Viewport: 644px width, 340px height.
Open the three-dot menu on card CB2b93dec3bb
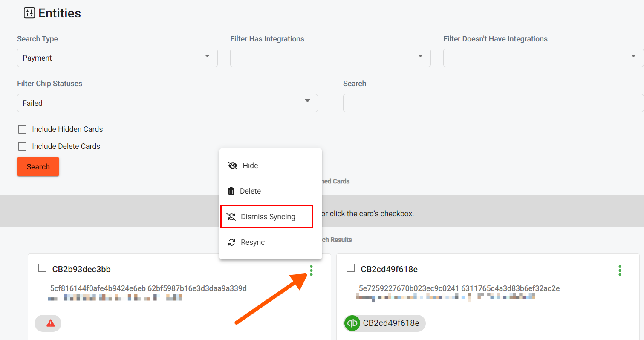pyautogui.click(x=311, y=270)
